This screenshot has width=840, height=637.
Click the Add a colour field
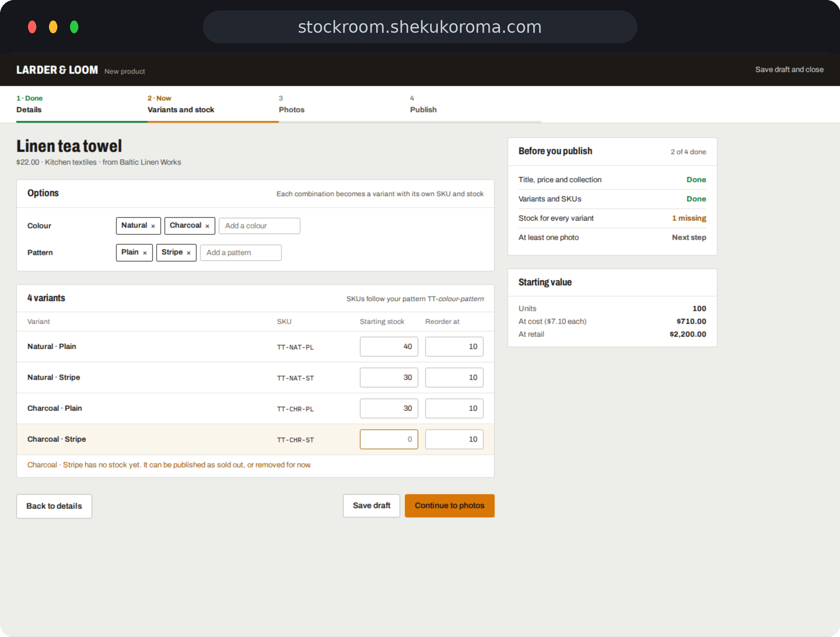(x=259, y=226)
